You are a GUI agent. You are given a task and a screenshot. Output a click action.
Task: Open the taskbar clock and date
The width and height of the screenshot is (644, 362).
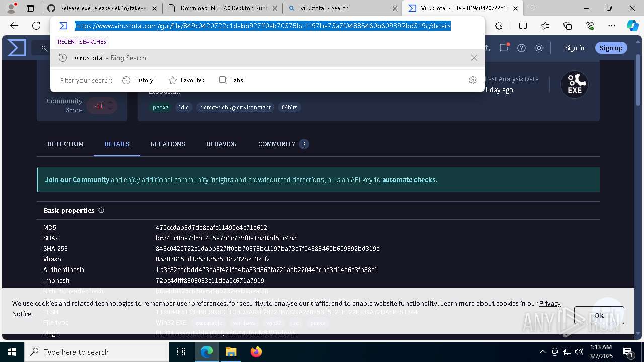[x=601, y=352]
